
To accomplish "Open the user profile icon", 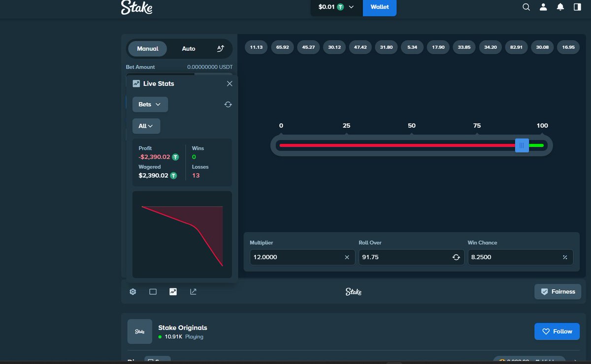I will [543, 7].
